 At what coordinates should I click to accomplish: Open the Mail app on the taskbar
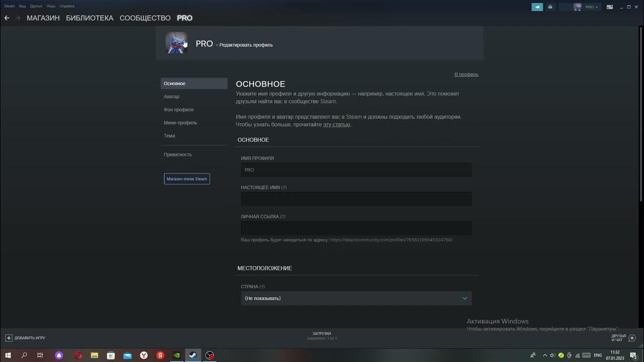(x=127, y=355)
